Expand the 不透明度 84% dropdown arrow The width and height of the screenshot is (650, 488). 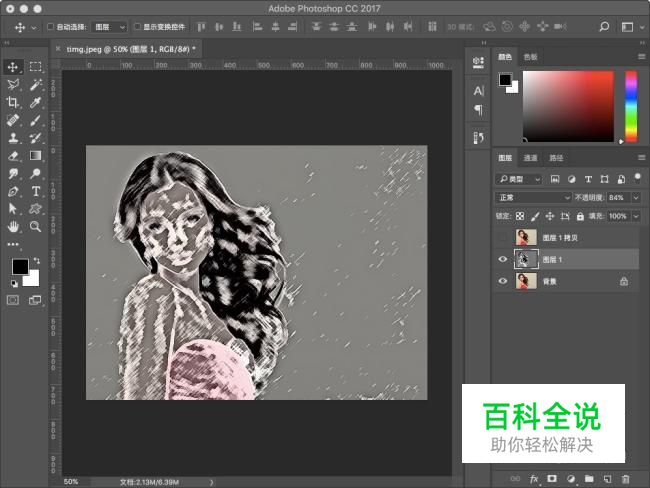[x=639, y=198]
